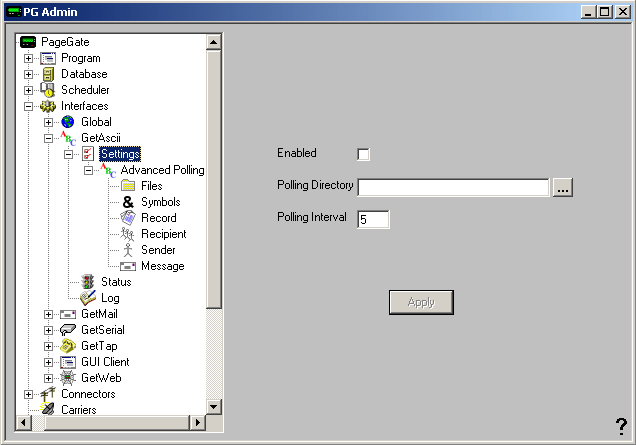Click the tree scroll left arrow

coord(23,423)
